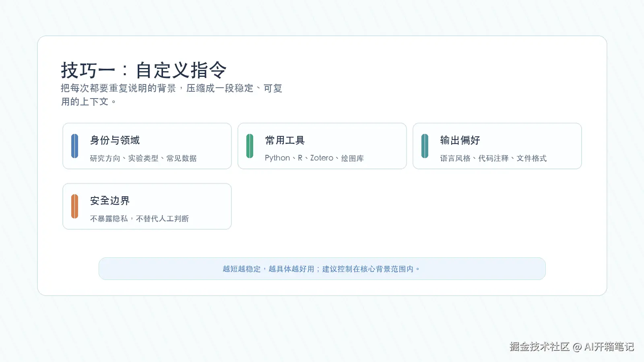Click the text Python、R、Zotero、绘图库

[314, 158]
